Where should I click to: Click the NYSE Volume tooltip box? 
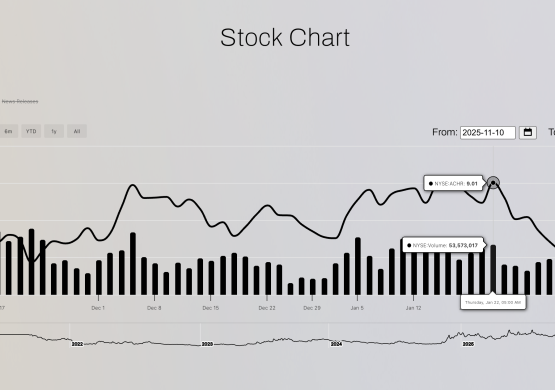[442, 245]
